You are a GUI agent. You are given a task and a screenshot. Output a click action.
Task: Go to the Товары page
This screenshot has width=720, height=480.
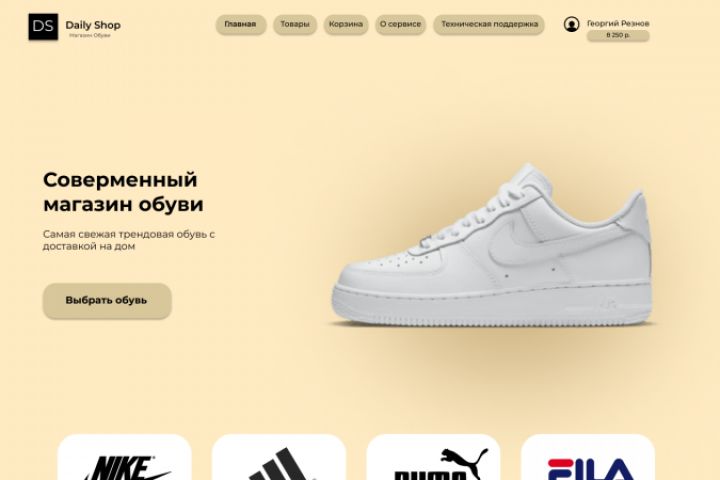[295, 24]
